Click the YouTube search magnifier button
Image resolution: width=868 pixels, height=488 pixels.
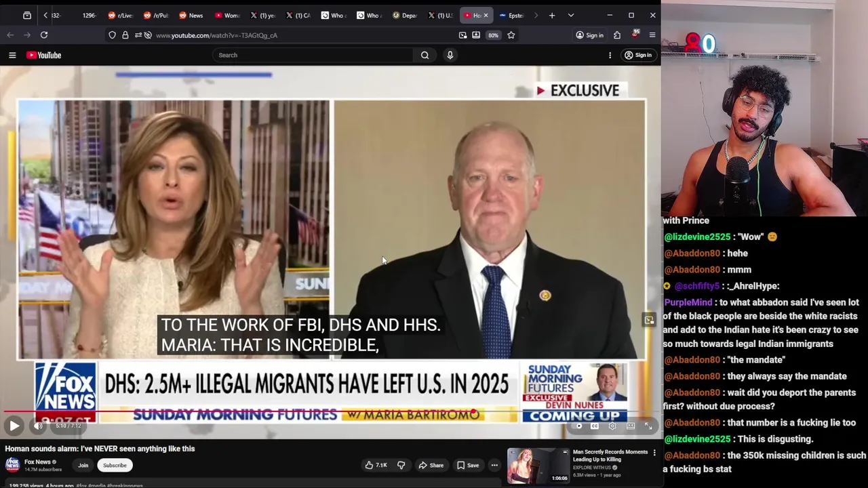[x=425, y=55]
